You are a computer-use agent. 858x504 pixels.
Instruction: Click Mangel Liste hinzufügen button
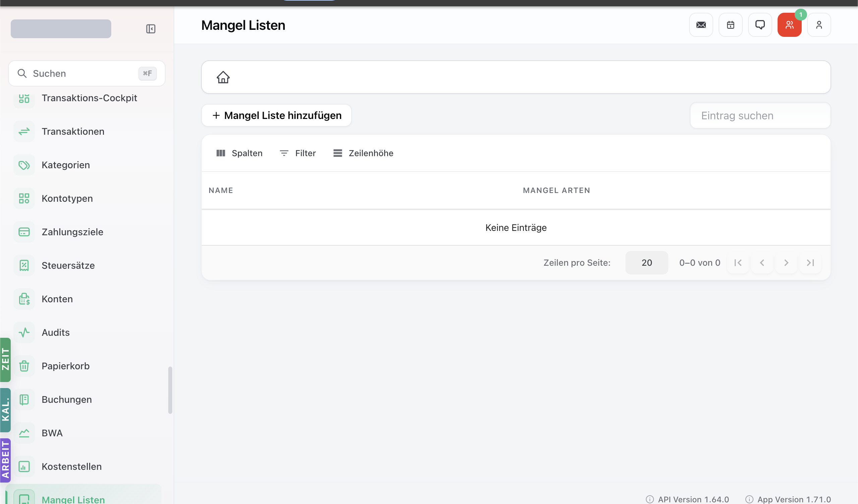point(277,115)
